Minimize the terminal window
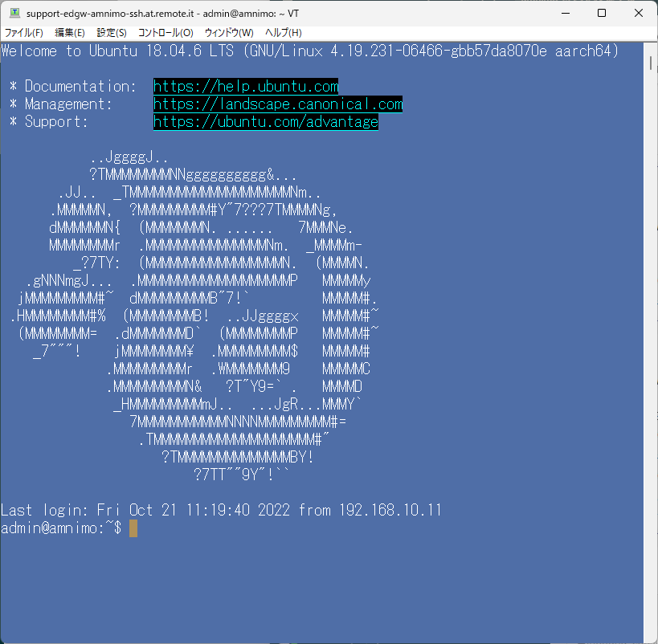 (x=566, y=13)
